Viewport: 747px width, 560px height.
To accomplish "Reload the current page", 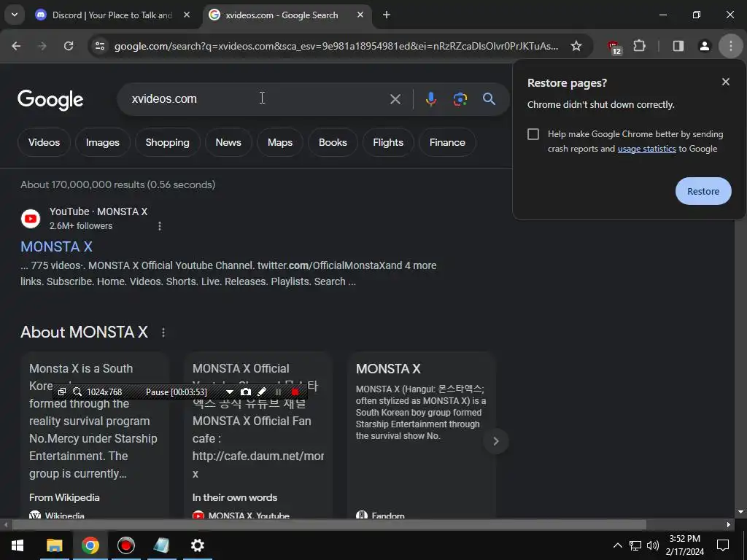I will click(69, 46).
